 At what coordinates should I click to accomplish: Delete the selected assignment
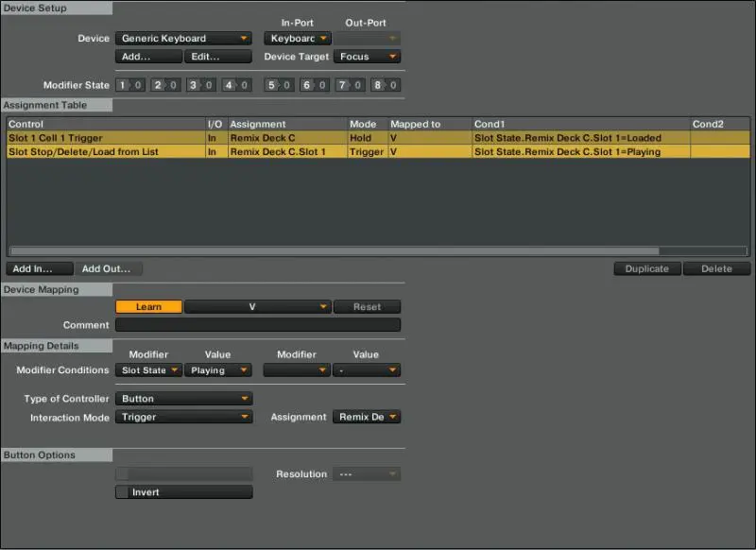[716, 268]
